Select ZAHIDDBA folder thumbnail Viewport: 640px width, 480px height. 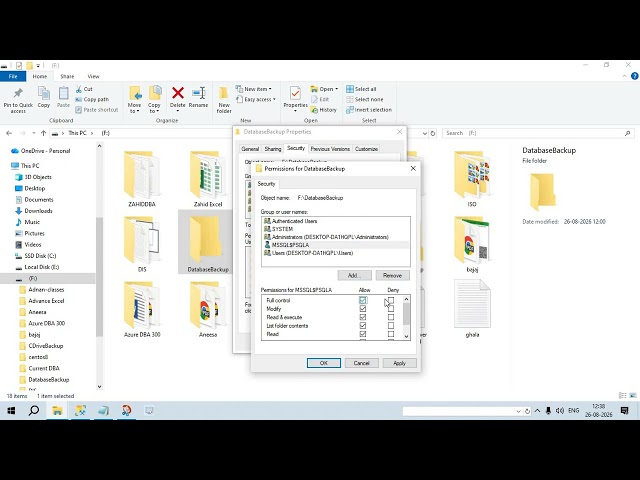(142, 178)
